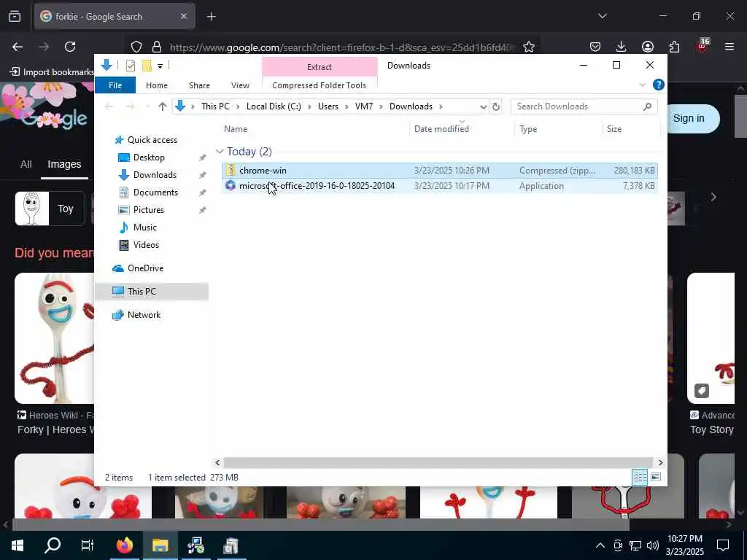Open the Share ribbon tab
The height and width of the screenshot is (560, 747).
(199, 85)
